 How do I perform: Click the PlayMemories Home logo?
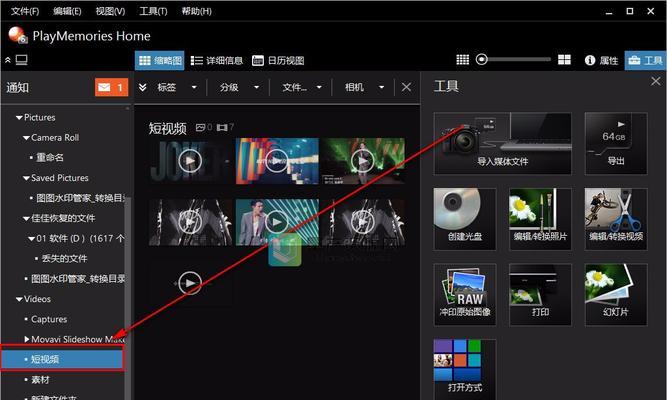pyautogui.click(x=17, y=35)
